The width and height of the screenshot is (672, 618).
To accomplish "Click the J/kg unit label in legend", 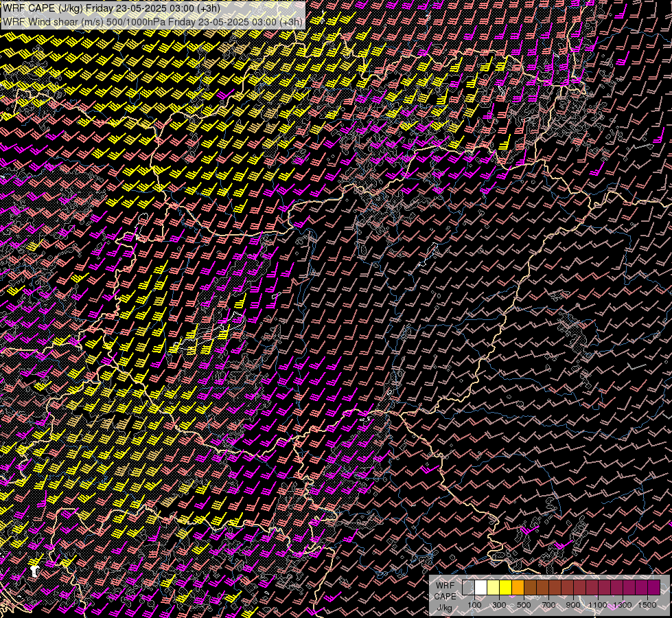I will pos(444,608).
